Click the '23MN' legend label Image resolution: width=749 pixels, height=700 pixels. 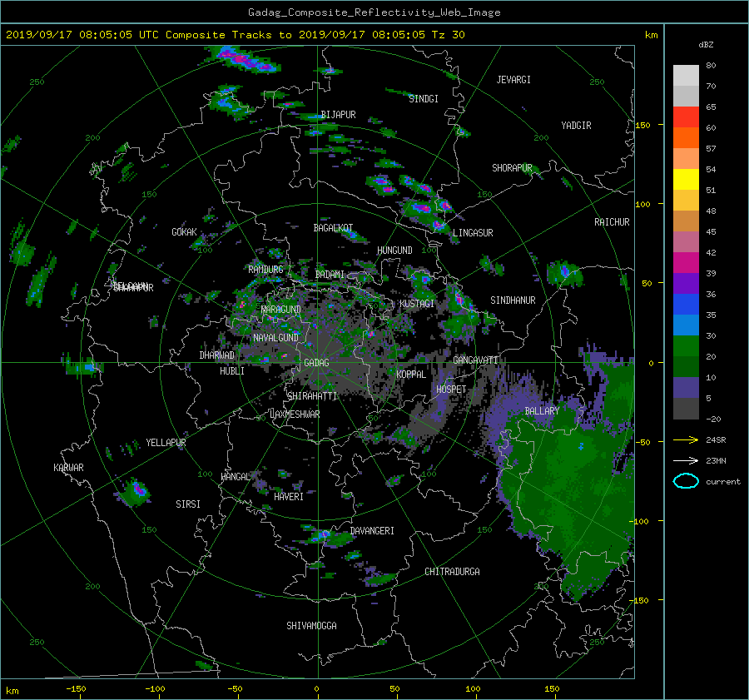716,460
